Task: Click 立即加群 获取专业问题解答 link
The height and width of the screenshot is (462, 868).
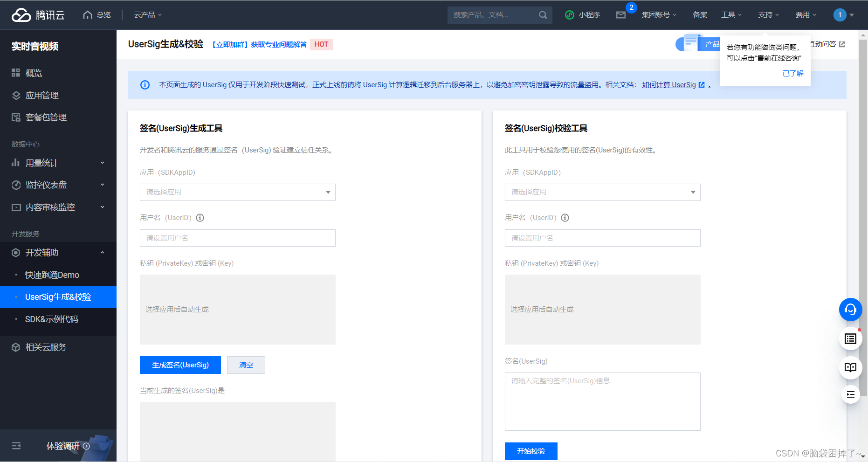Action: 259,44
